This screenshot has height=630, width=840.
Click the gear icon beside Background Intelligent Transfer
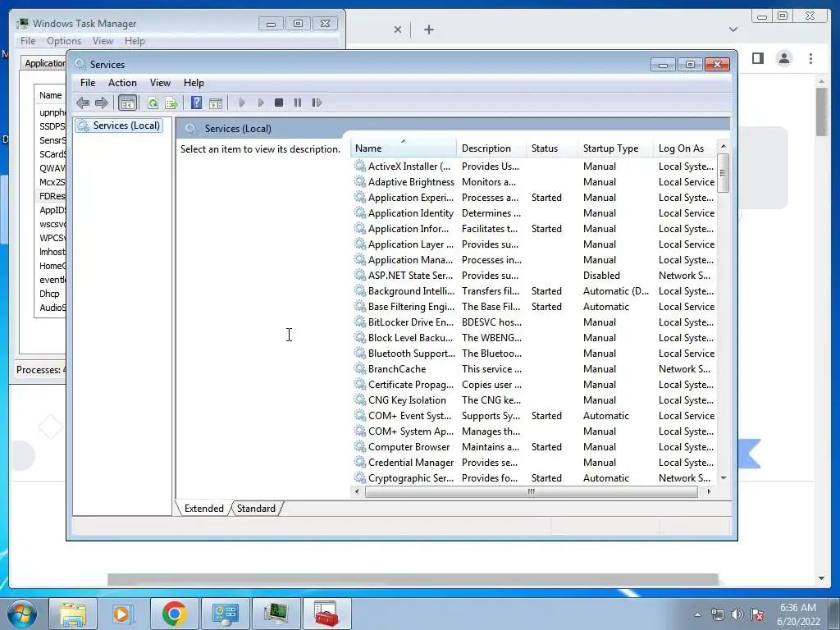[360, 291]
